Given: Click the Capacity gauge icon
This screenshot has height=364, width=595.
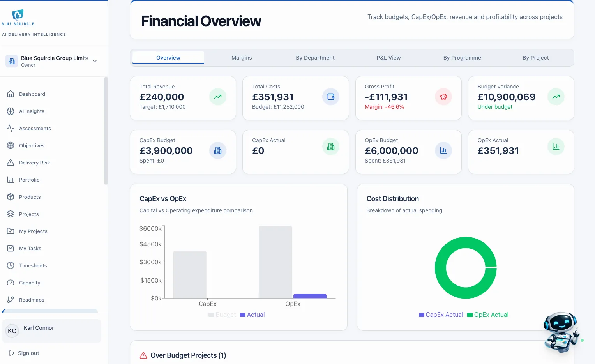Looking at the screenshot, I should pos(11,283).
